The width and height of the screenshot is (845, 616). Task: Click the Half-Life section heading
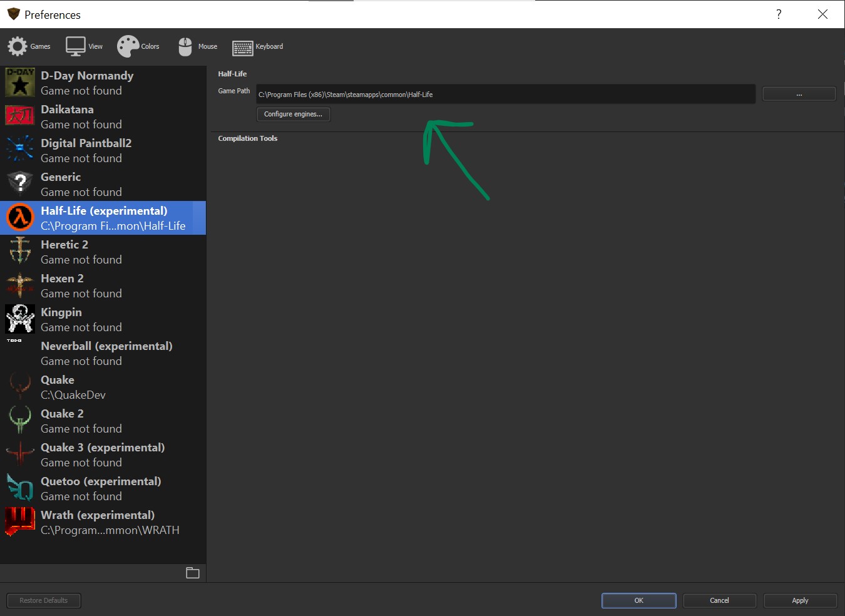click(x=232, y=74)
